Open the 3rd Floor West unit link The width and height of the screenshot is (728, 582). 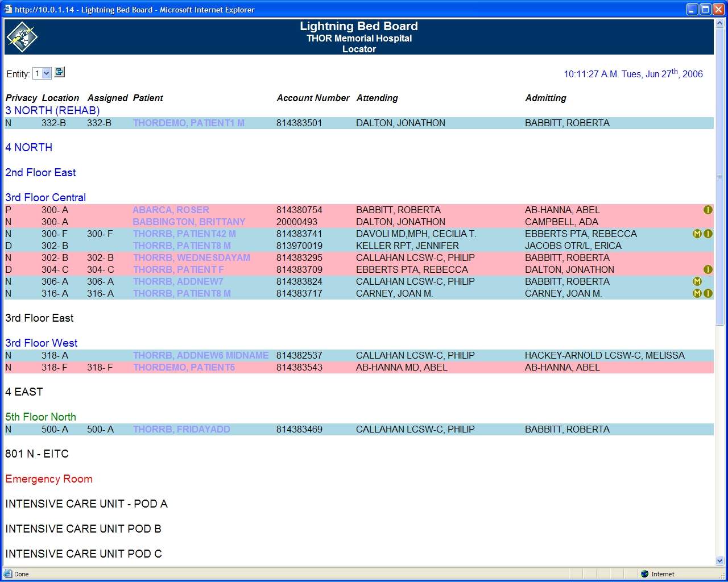pos(42,343)
